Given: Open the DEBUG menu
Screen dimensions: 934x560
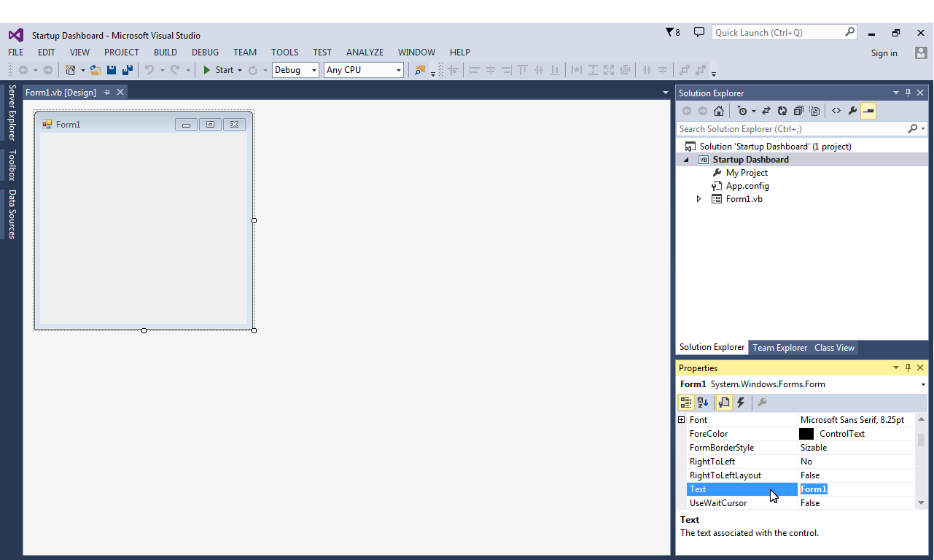Looking at the screenshot, I should tap(206, 52).
